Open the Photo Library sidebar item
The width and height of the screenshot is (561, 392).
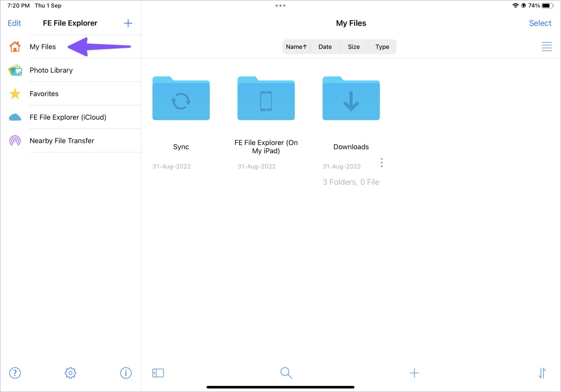tap(51, 70)
